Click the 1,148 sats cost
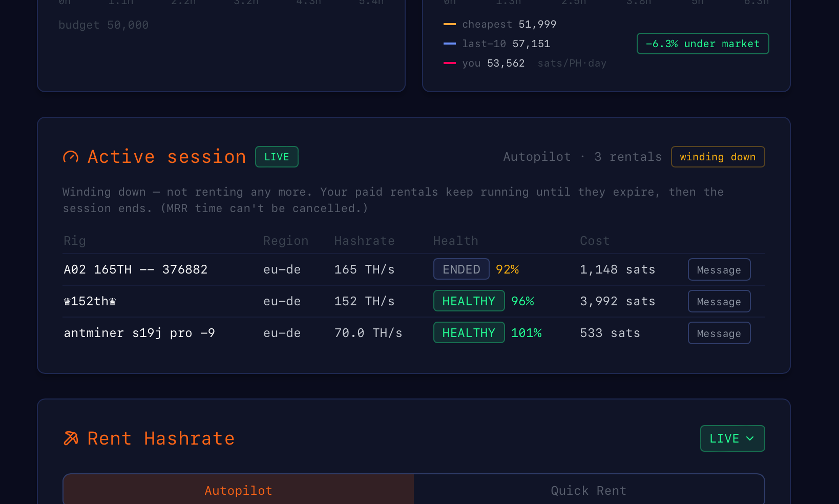Viewport: 839px width, 504px height. pyautogui.click(x=618, y=269)
